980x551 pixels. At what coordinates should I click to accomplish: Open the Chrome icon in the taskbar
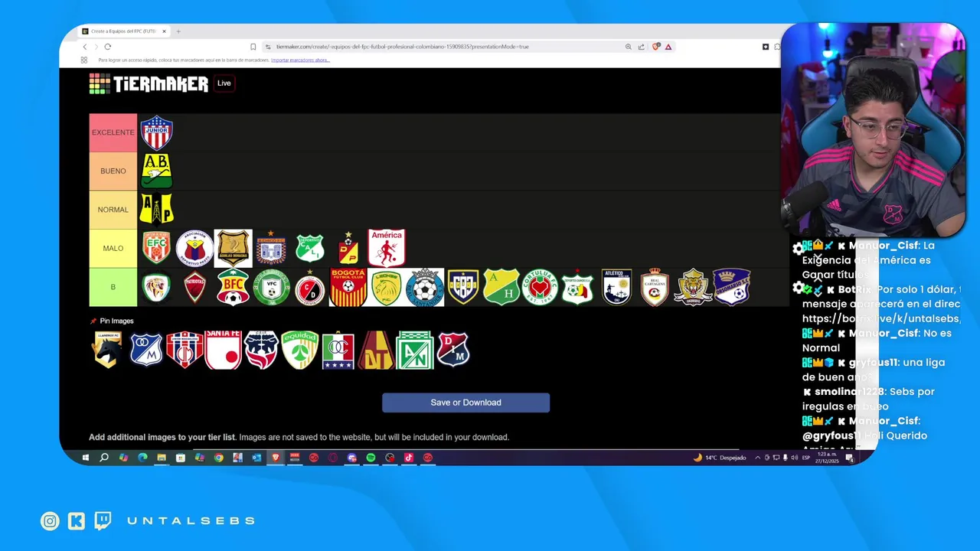coord(218,458)
